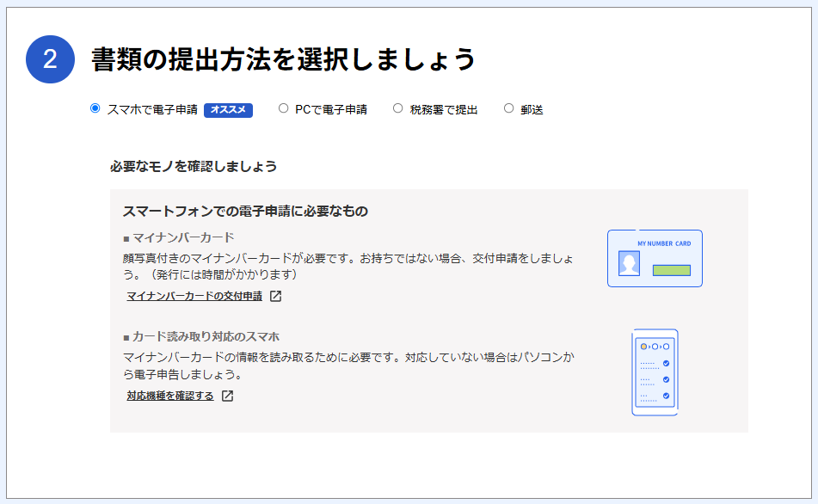Click heading 書類の提出方法を選択しましょう
Screen dimensions: 818x504
[283, 59]
